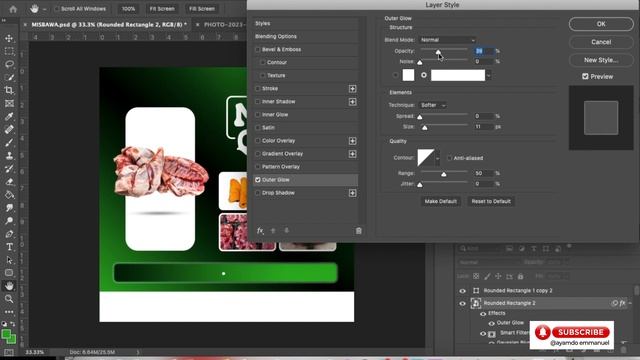Click the white glow color swatch
640x360 pixels.
[408, 75]
